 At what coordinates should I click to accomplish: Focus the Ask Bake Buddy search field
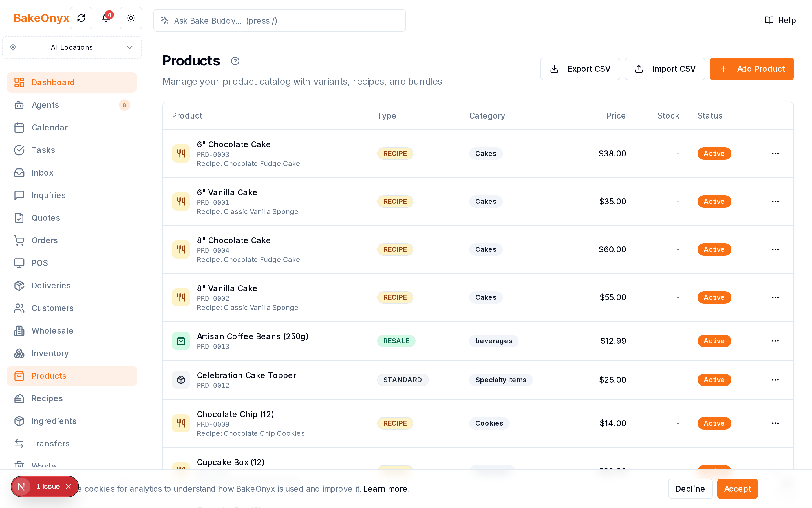pyautogui.click(x=279, y=21)
